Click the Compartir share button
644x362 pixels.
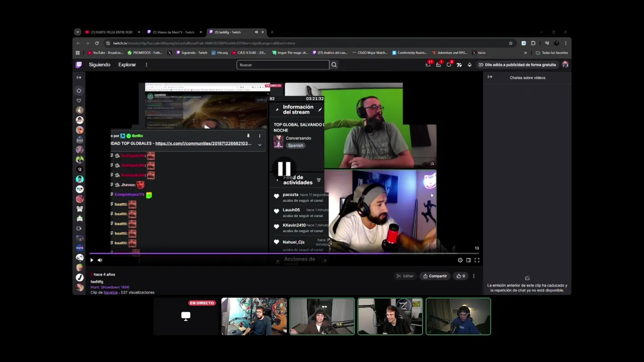point(435,276)
